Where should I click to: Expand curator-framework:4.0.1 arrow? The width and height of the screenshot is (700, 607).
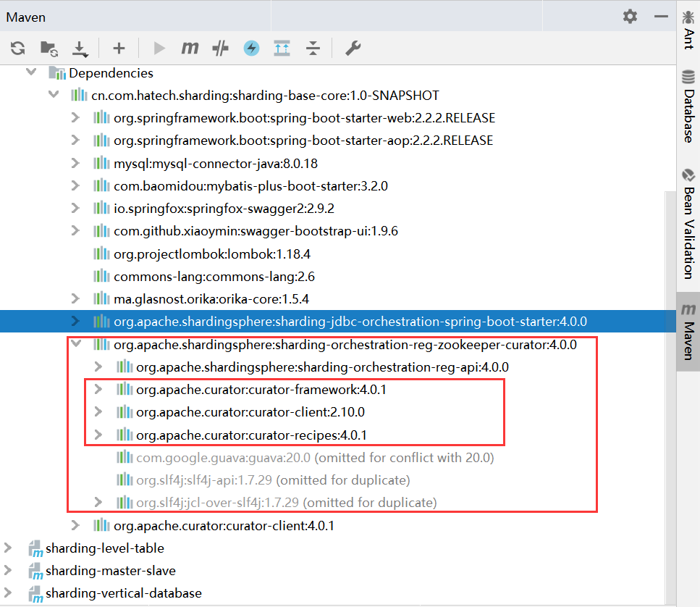click(x=98, y=389)
